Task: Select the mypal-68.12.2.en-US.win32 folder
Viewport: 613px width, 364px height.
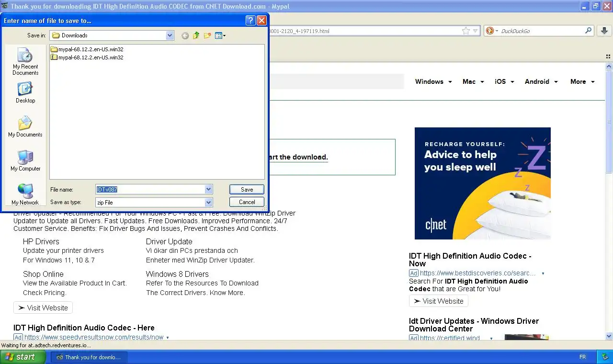Action: coord(87,49)
